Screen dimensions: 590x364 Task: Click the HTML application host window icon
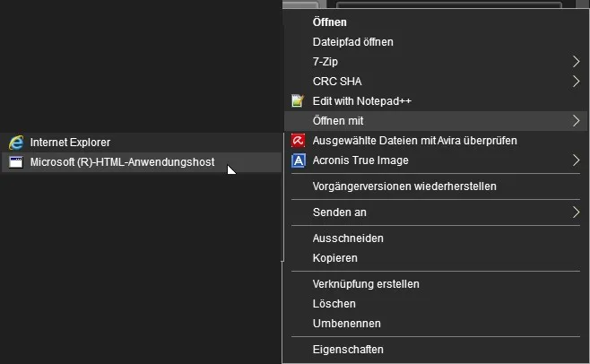coord(16,162)
